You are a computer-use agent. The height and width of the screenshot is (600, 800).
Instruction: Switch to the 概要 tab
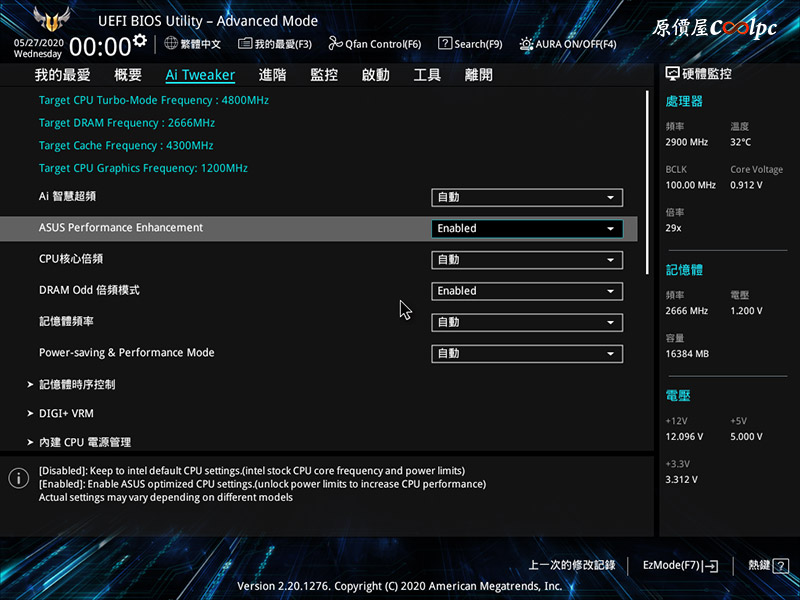coord(128,75)
